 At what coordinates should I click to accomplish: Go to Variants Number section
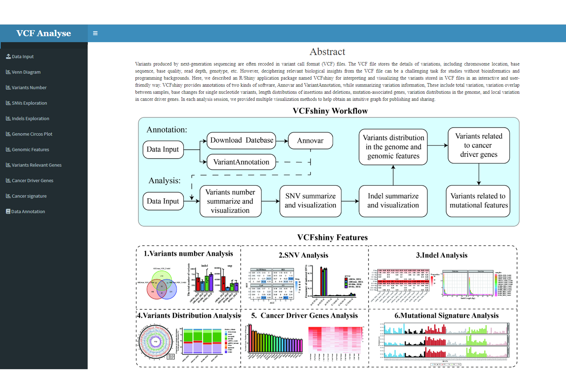point(44,87)
